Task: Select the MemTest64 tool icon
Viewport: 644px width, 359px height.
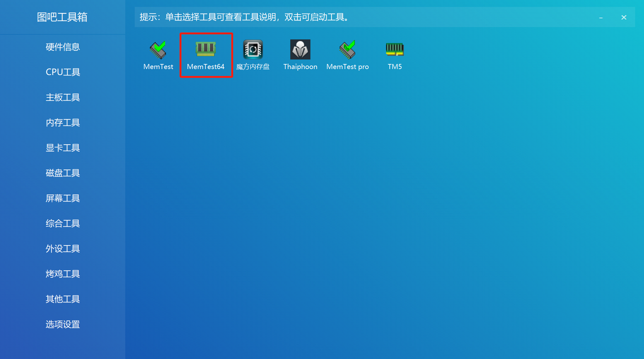Action: [206, 50]
